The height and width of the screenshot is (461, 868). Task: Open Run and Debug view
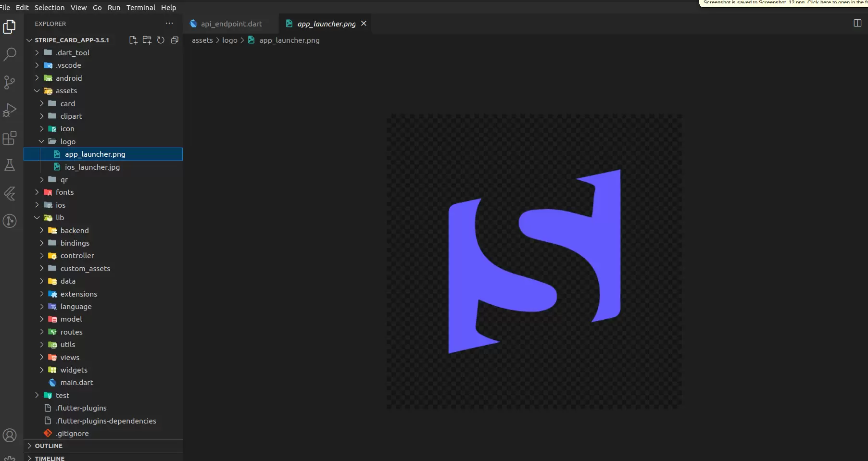pos(10,110)
